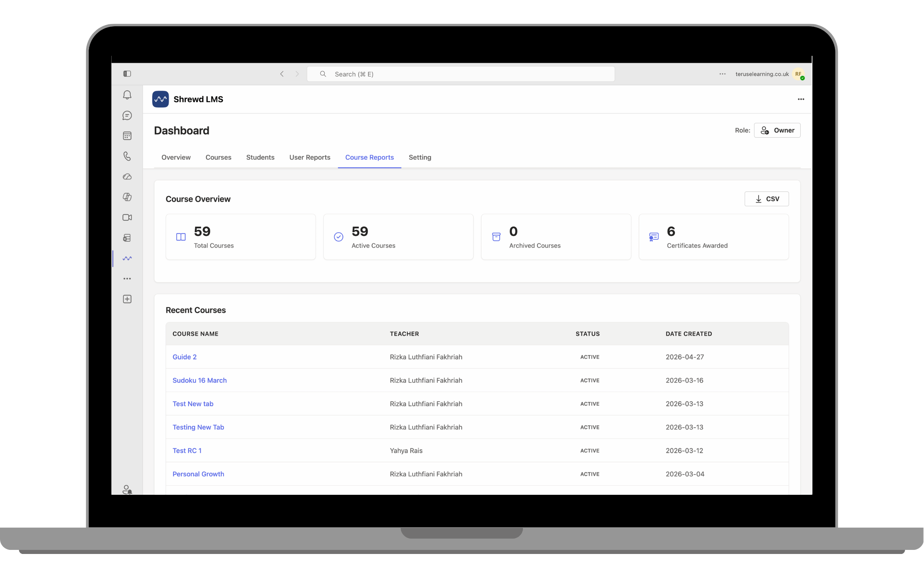Open the Chat icon in sidebar

[x=127, y=115]
